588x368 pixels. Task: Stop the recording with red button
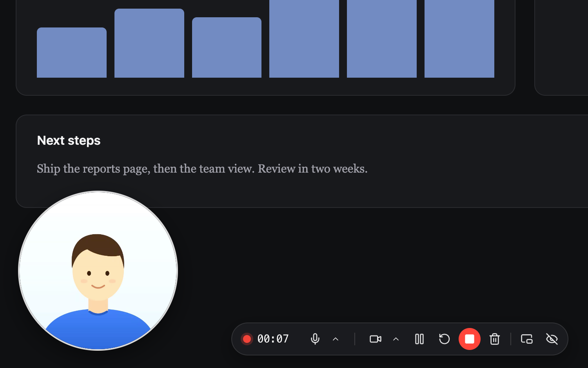[x=470, y=339]
